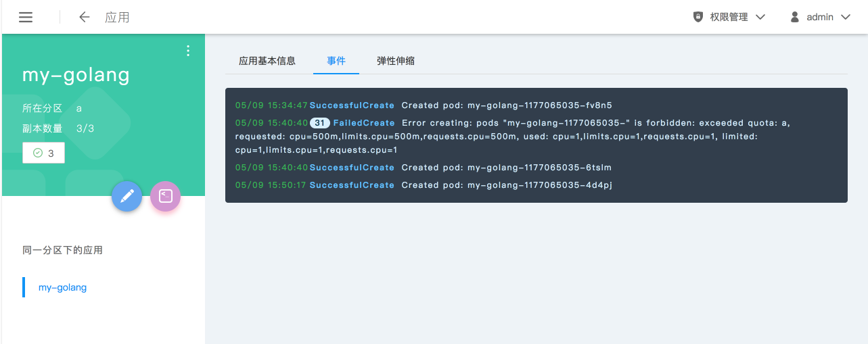
Task: Click the green checkmark status badge showing 3
Action: point(43,153)
